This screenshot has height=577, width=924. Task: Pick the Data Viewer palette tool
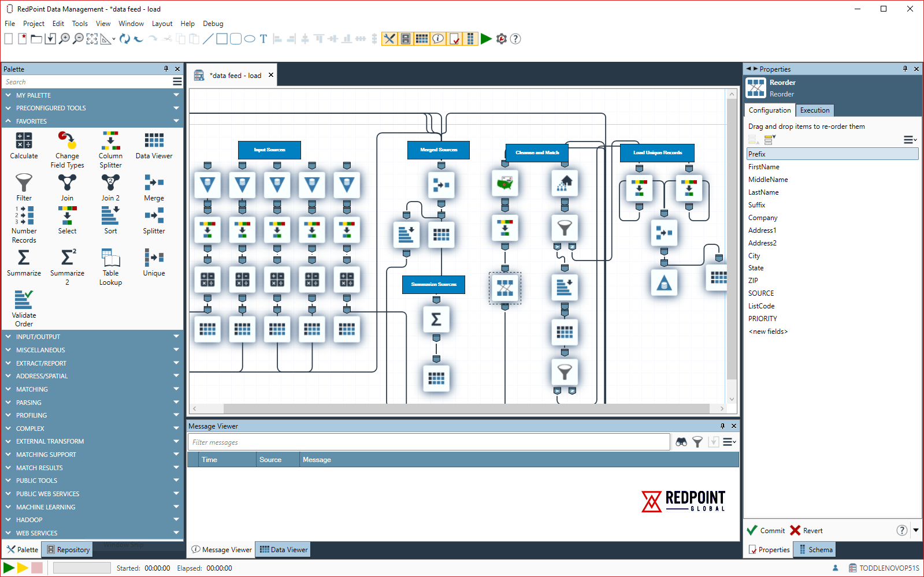(x=154, y=146)
